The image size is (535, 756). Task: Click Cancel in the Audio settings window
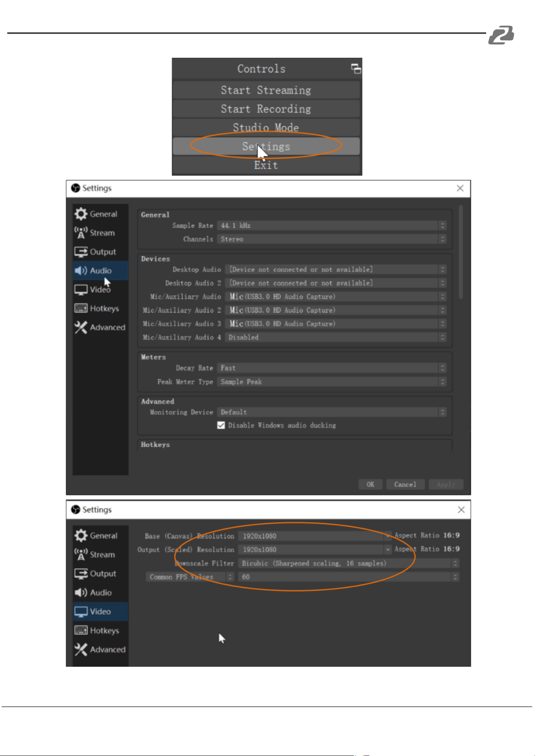point(405,484)
